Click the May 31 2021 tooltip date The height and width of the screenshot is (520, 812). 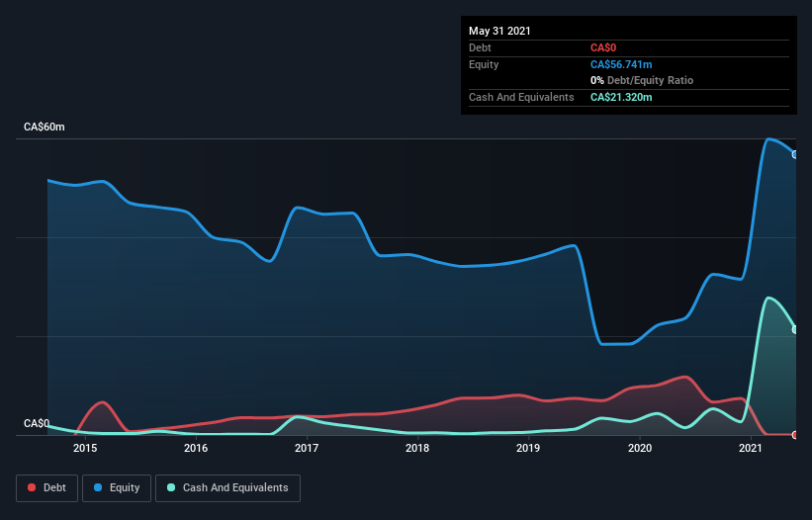tap(499, 31)
